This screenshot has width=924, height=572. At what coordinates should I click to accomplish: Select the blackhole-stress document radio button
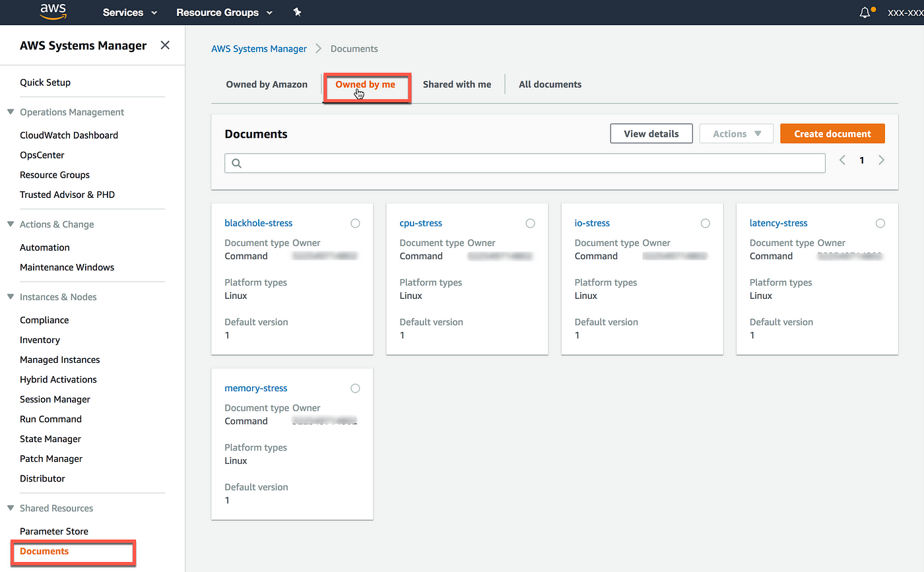[x=355, y=224]
